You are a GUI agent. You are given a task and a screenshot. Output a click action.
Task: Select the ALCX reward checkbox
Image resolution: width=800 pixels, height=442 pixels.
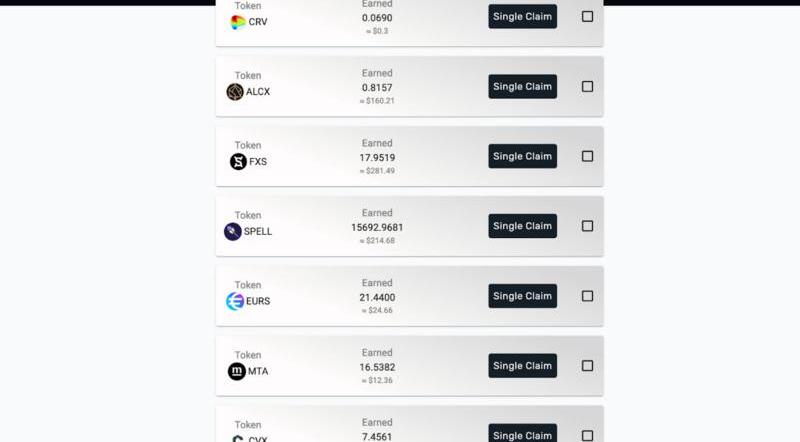coord(587,86)
